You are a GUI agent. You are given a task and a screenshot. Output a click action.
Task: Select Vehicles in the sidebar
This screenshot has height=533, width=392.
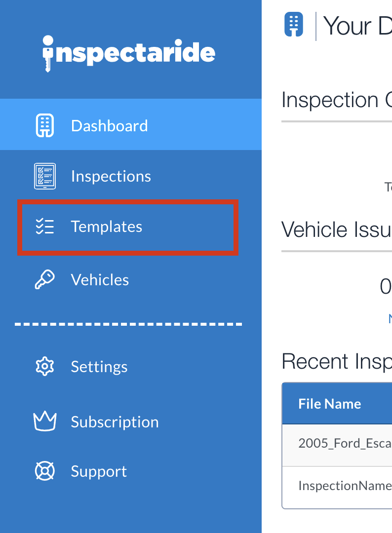click(100, 280)
